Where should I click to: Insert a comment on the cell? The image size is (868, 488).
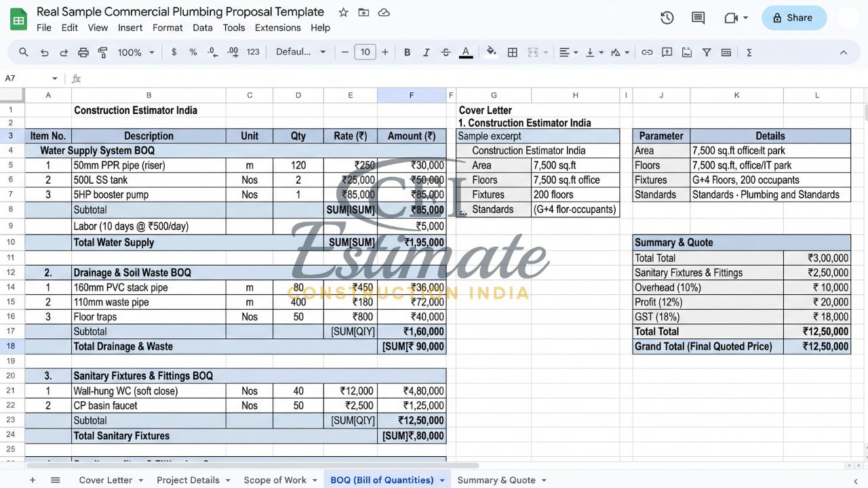[x=667, y=52]
